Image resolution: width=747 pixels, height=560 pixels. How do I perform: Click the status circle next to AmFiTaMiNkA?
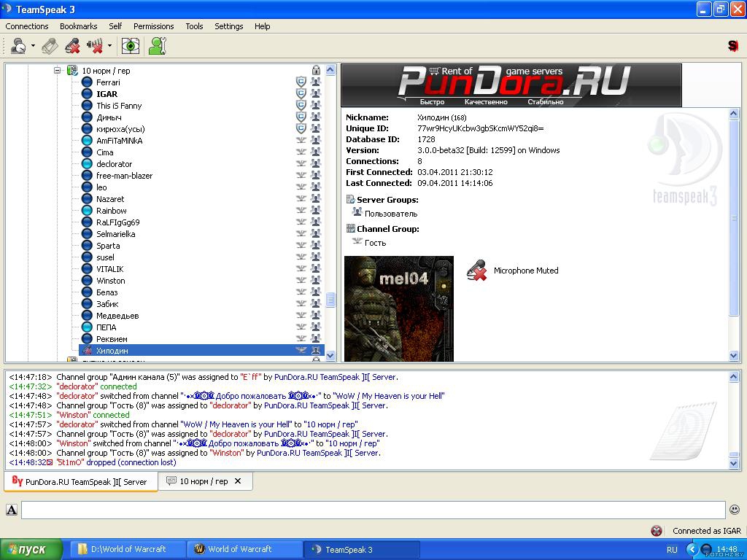pyautogui.click(x=87, y=141)
